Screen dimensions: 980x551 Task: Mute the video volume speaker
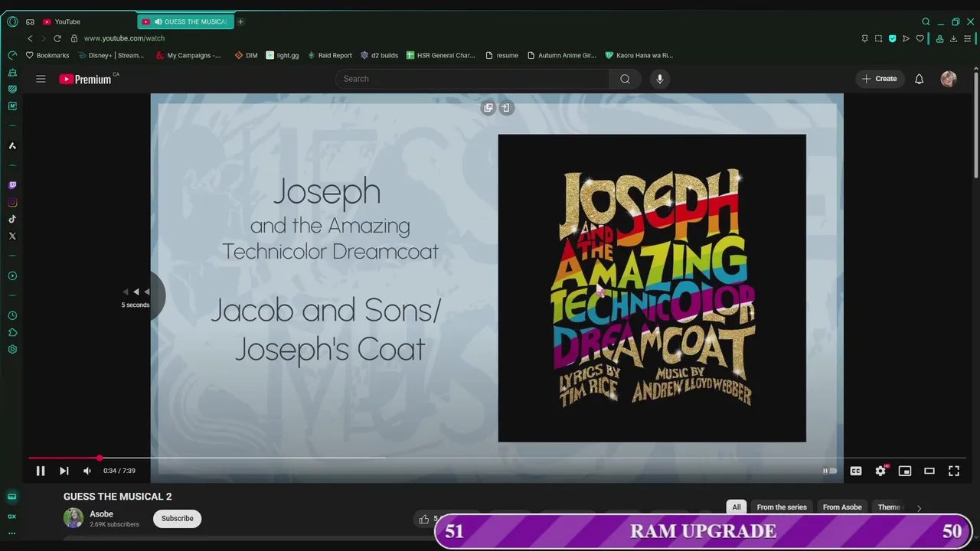coord(87,471)
